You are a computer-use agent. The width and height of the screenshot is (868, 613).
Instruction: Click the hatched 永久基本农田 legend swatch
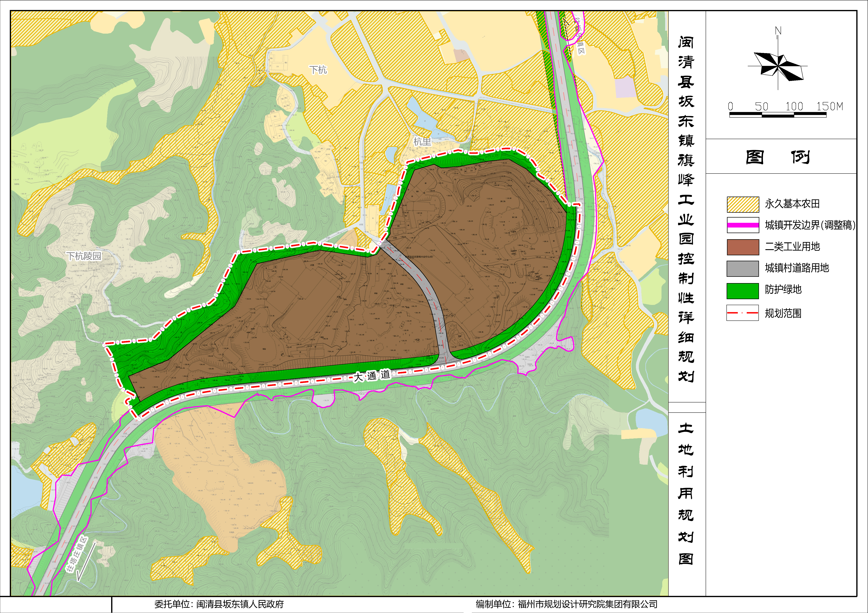tap(743, 204)
